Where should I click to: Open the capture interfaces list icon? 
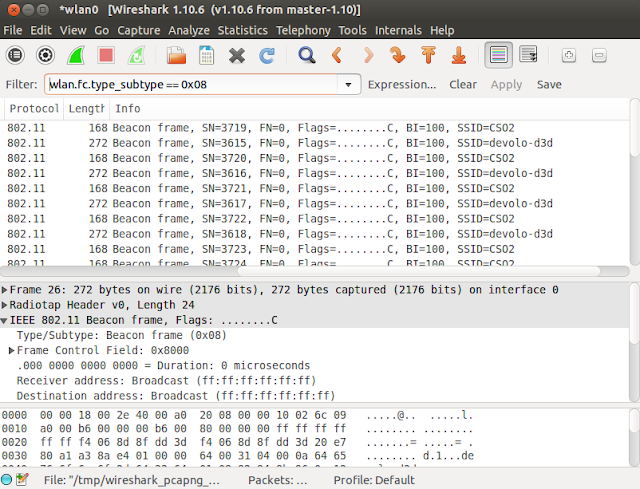tap(16, 55)
